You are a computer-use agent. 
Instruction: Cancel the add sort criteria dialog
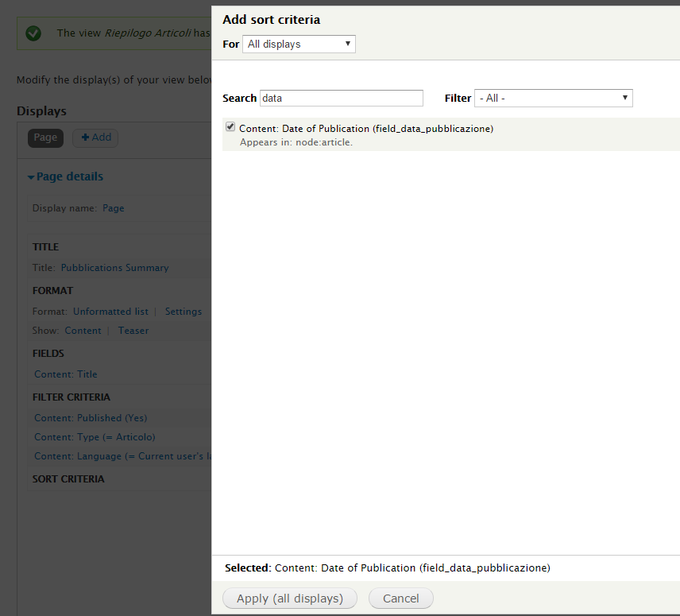(x=400, y=599)
